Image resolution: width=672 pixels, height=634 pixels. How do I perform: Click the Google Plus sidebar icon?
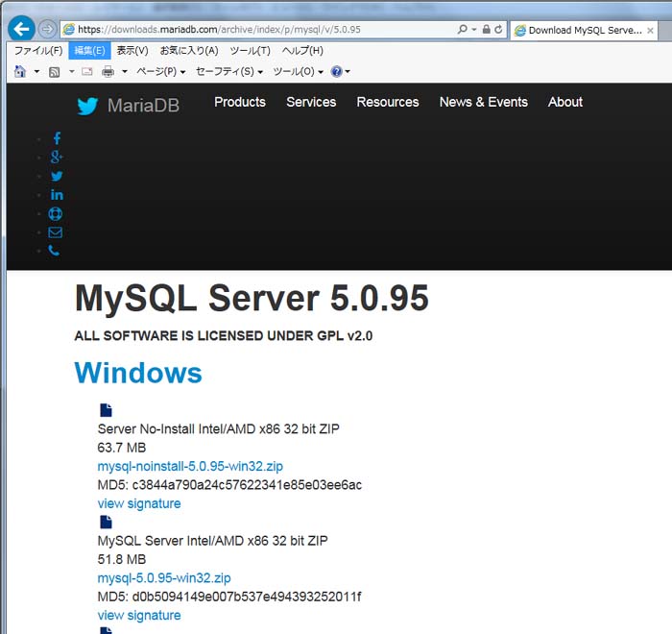tap(57, 157)
